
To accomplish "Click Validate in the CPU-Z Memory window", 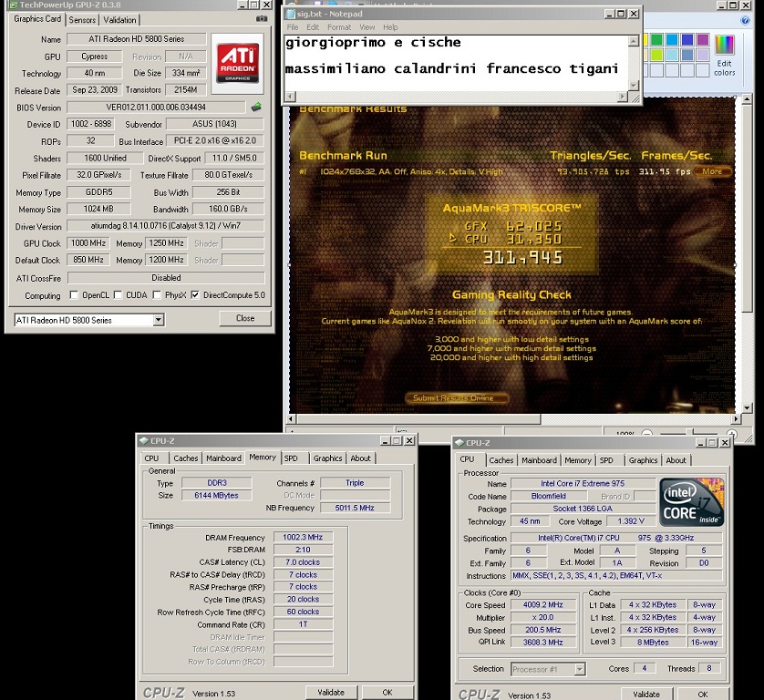I will pyautogui.click(x=331, y=692).
